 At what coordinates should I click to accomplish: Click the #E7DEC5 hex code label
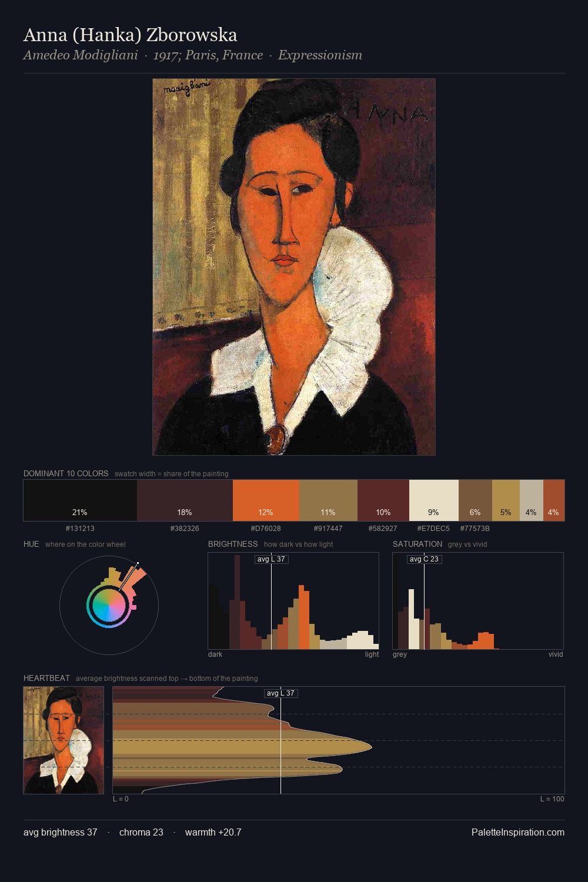click(x=433, y=528)
